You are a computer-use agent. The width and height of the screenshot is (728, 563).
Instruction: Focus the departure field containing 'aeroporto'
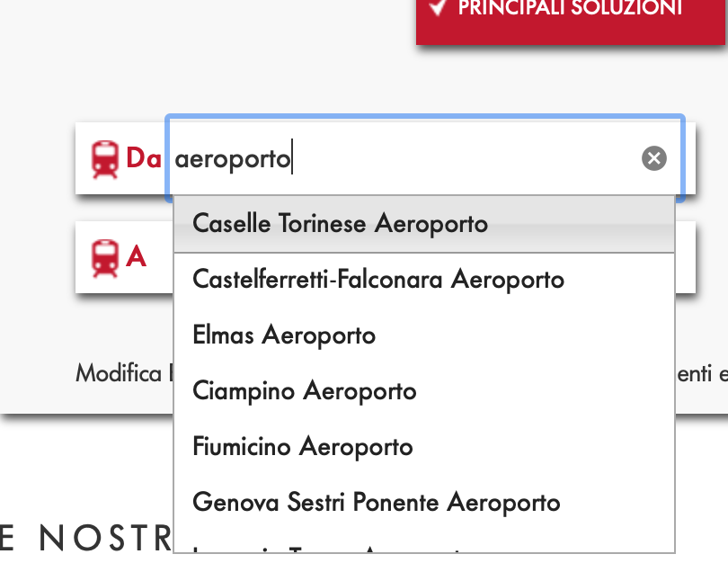pyautogui.click(x=404, y=159)
